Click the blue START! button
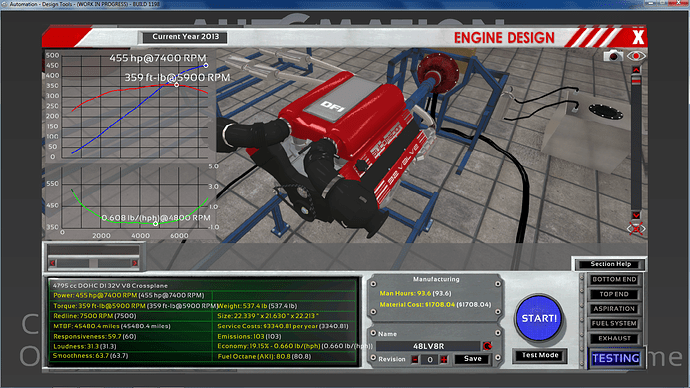This screenshot has height=388, width=690. tap(539, 318)
